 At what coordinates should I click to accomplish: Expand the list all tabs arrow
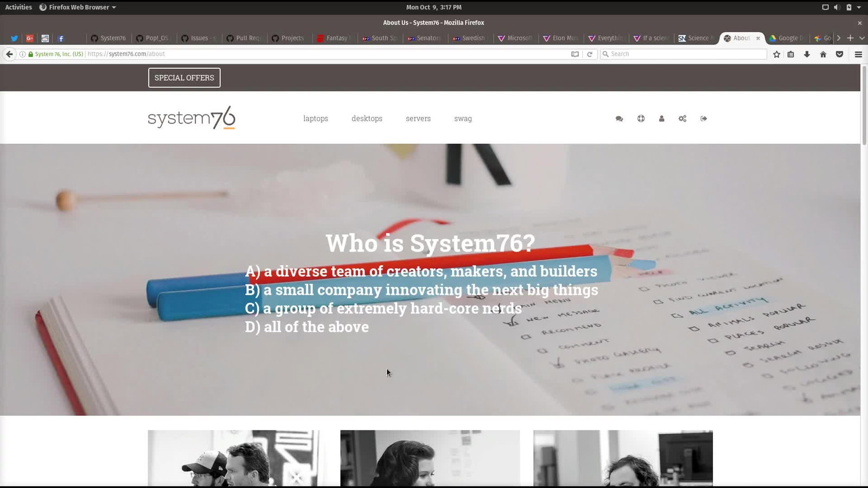(861, 38)
